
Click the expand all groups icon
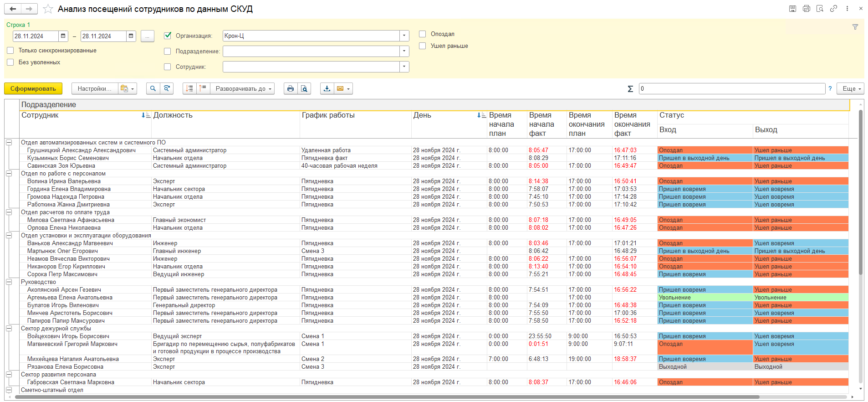tap(189, 89)
